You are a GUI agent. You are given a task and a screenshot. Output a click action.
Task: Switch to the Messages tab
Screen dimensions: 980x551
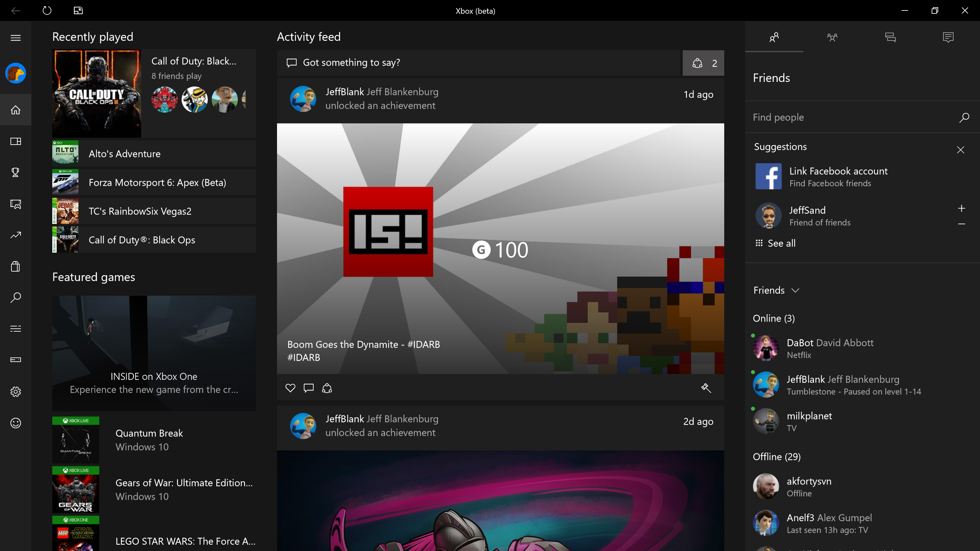pyautogui.click(x=890, y=37)
